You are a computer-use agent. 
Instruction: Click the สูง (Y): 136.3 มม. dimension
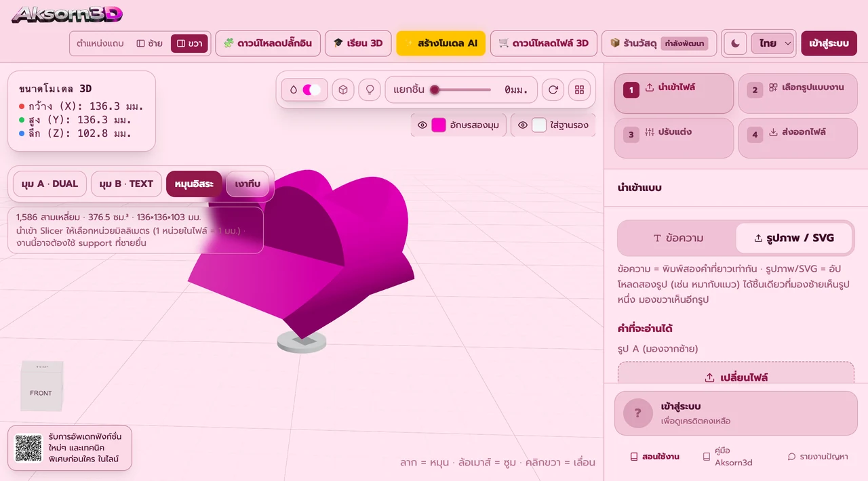[75, 120]
